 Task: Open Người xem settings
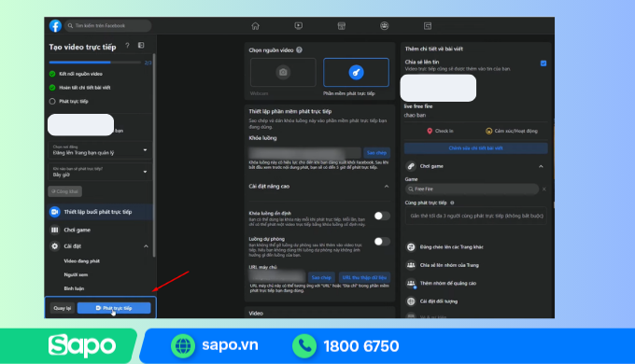[x=76, y=274]
